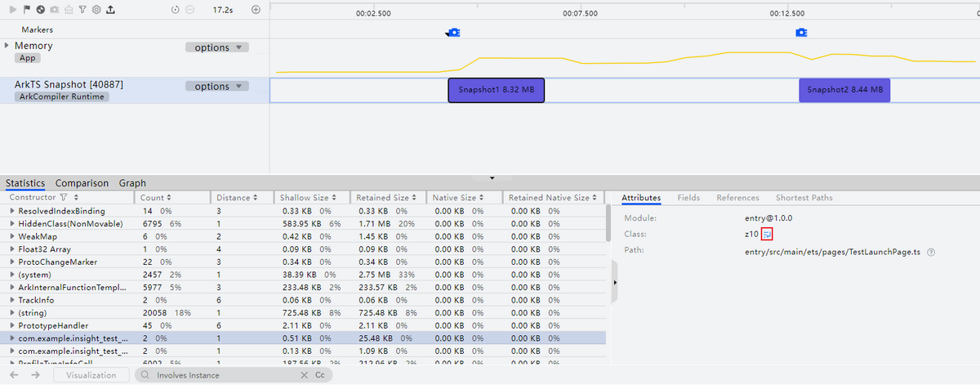980x385 pixels.
Task: Click the Visualization button
Action: [91, 375]
